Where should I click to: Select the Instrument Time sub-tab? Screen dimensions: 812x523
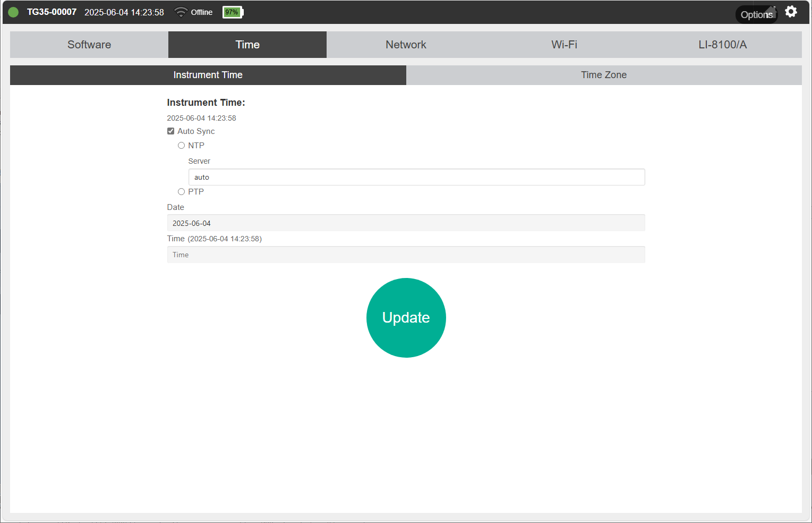pyautogui.click(x=208, y=75)
